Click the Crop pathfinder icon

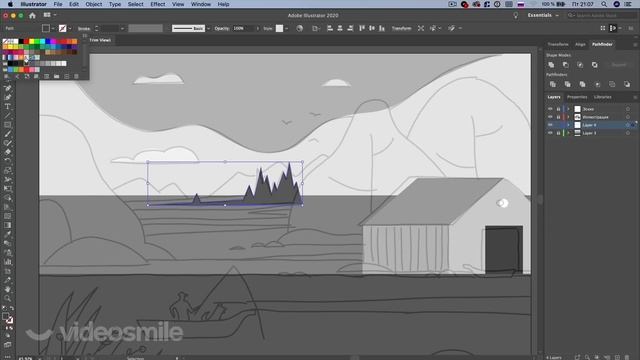[598, 84]
